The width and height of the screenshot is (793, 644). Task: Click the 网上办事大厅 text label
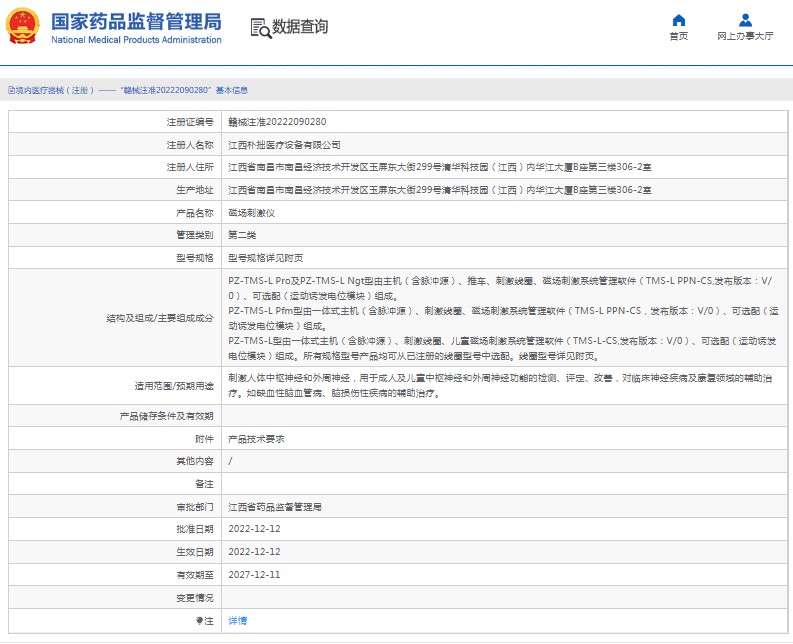(745, 36)
